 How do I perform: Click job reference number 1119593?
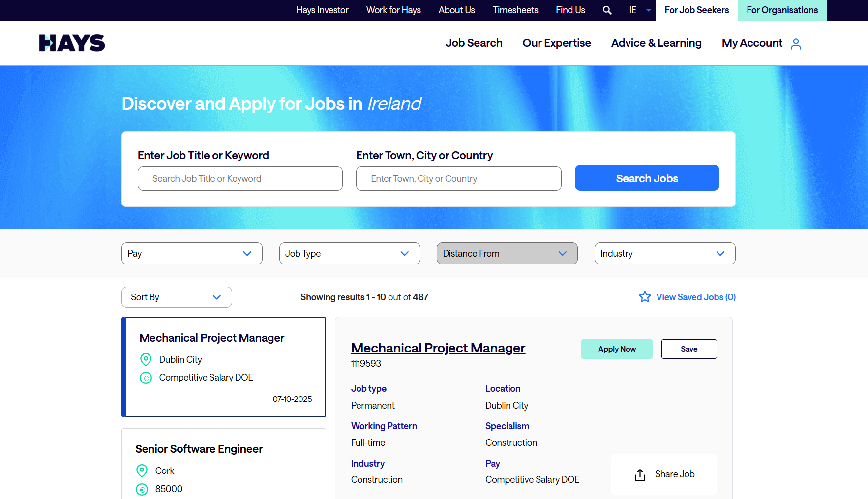coord(366,364)
